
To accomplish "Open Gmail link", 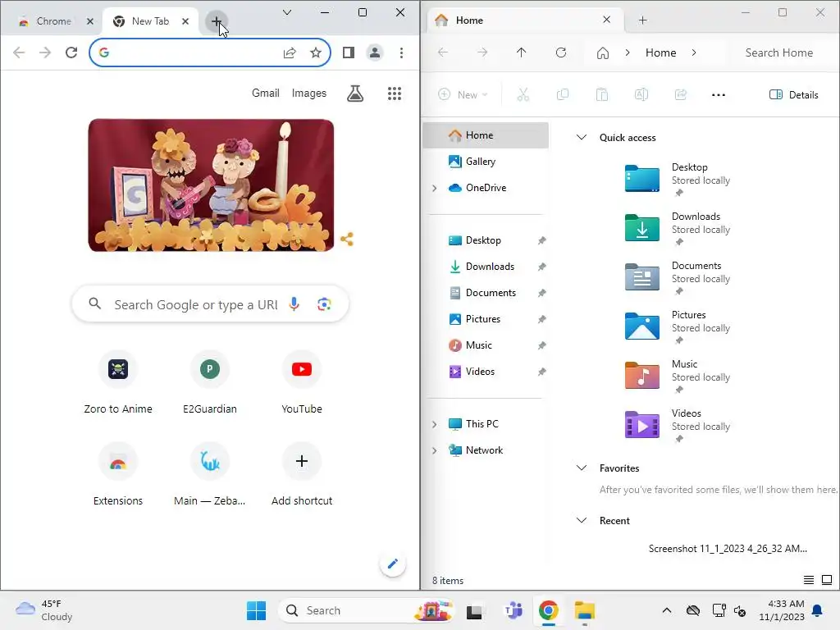I will coord(266,94).
